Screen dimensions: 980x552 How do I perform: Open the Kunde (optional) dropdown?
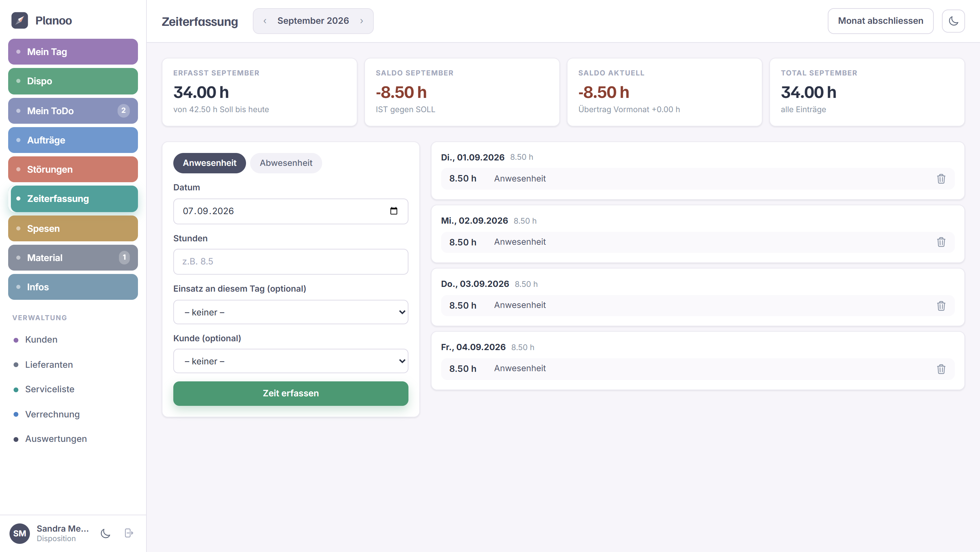tap(291, 361)
